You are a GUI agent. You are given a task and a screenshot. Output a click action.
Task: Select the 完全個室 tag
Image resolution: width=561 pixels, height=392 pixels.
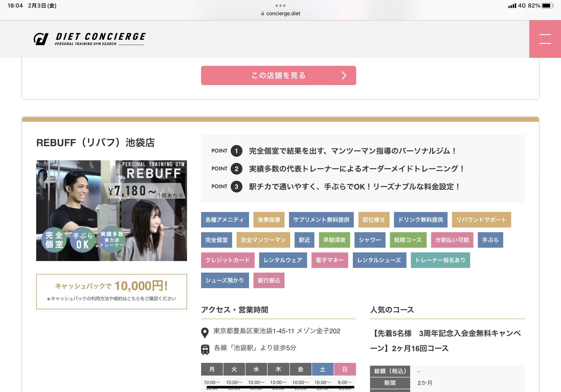[x=216, y=240]
